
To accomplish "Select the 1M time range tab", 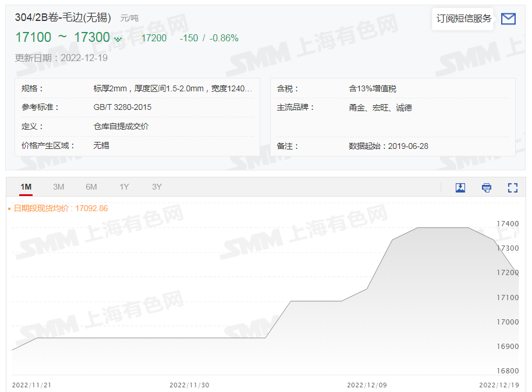I will 26,187.
